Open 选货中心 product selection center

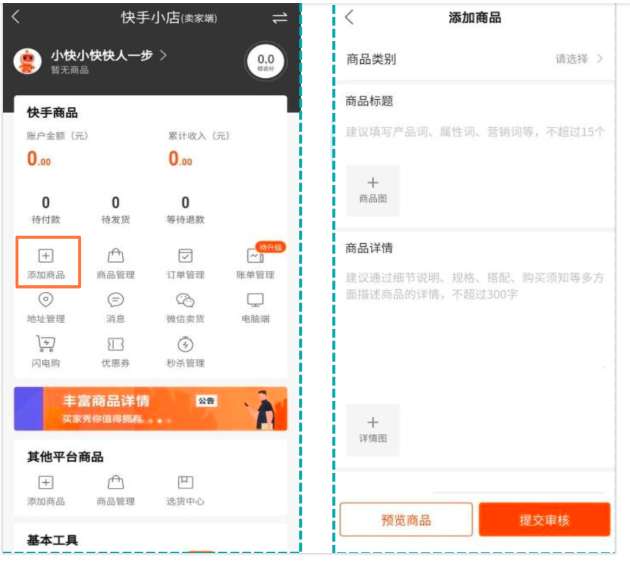coord(185,490)
